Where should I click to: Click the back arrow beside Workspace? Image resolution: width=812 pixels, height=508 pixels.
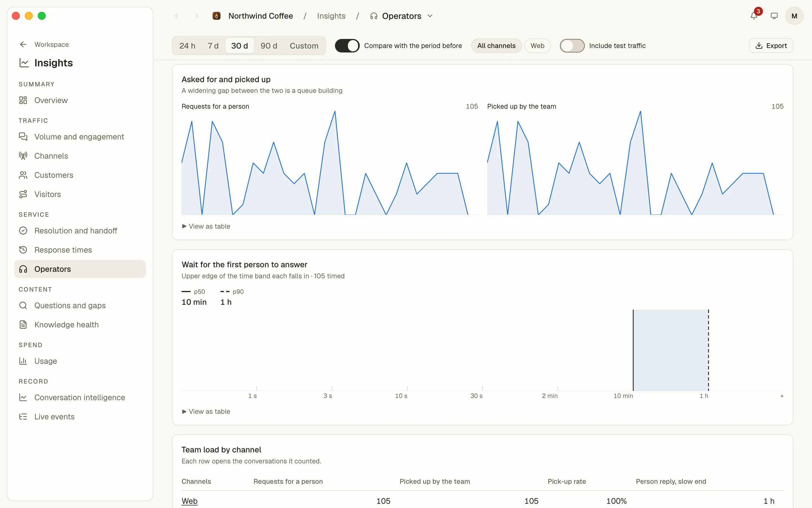(23, 44)
